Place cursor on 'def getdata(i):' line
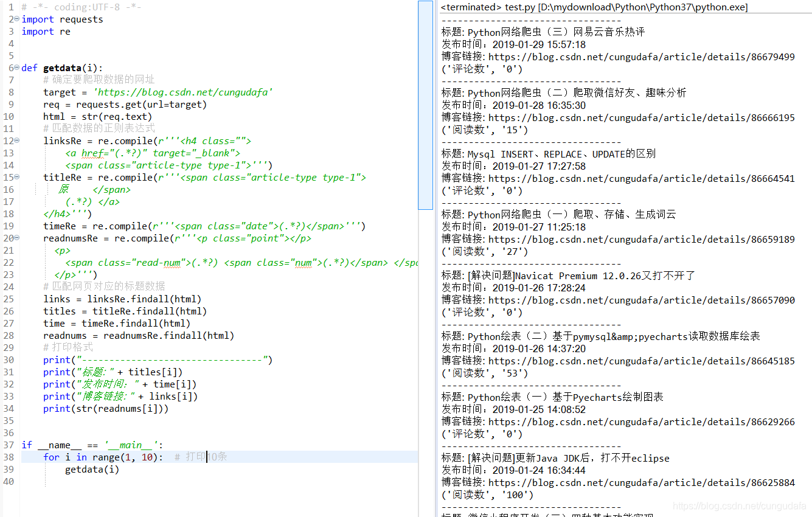 tap(62, 68)
